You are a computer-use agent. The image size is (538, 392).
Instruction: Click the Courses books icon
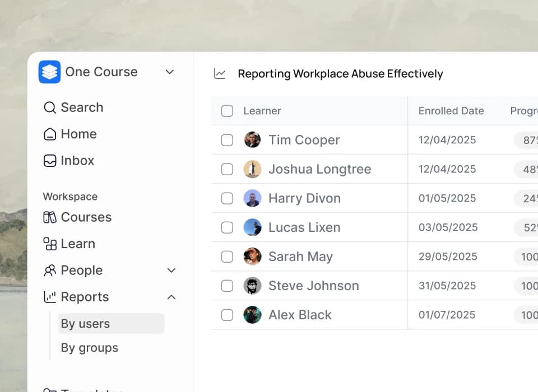coord(50,217)
